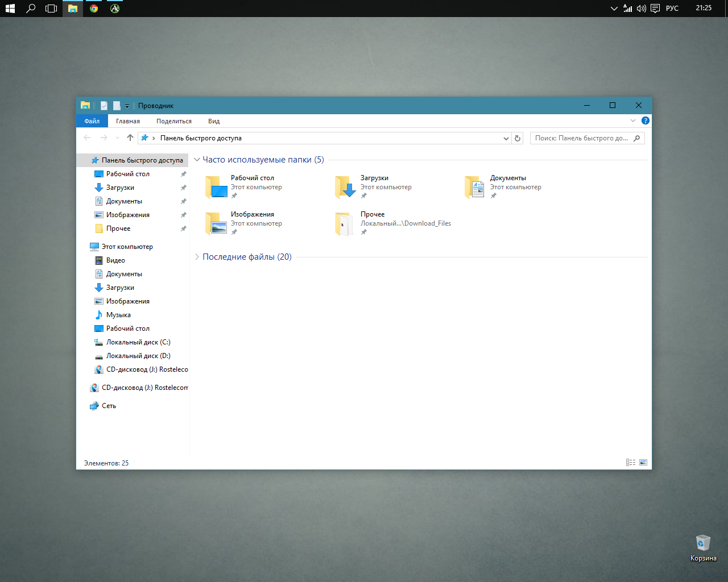Switch to the Поделиться ribbon tab
The width and height of the screenshot is (728, 582).
click(174, 121)
